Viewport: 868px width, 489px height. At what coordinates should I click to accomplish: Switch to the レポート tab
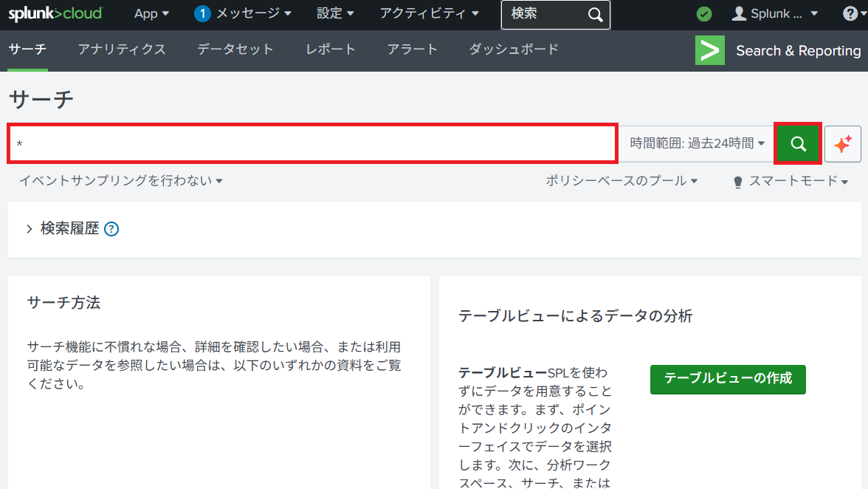(331, 49)
